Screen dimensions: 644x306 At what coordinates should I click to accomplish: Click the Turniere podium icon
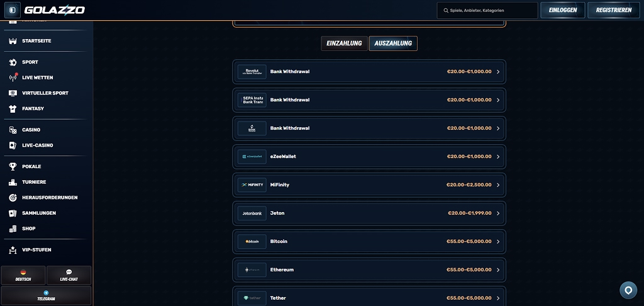tap(13, 182)
